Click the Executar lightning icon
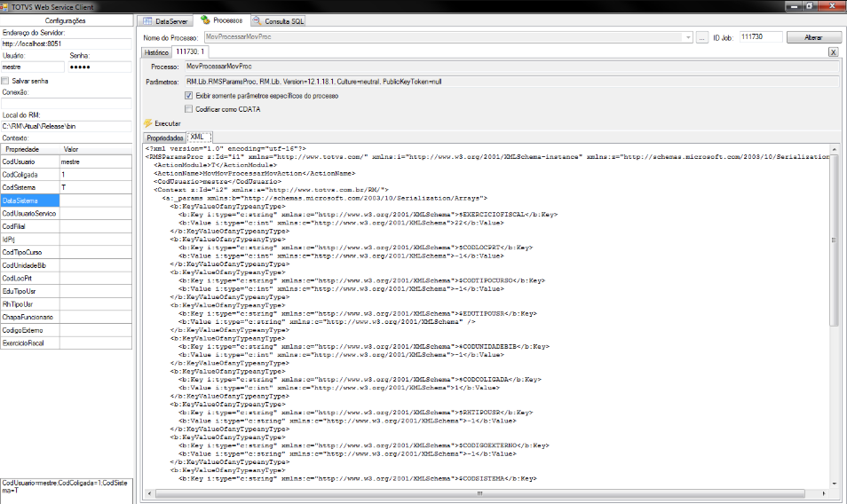847x504 pixels. (x=148, y=123)
